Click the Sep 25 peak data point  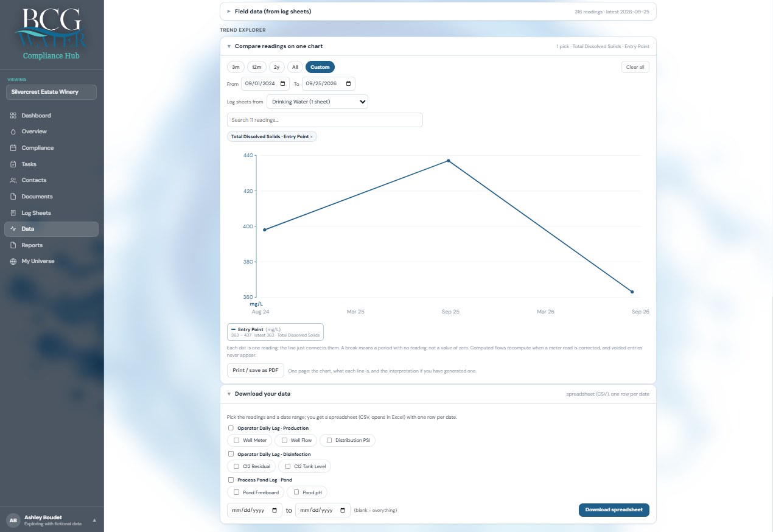[449, 161]
